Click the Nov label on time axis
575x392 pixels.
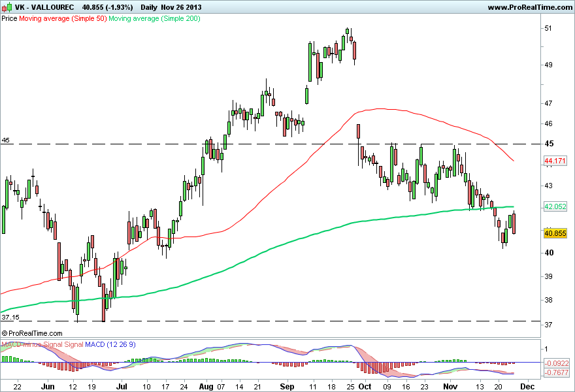pos(450,387)
